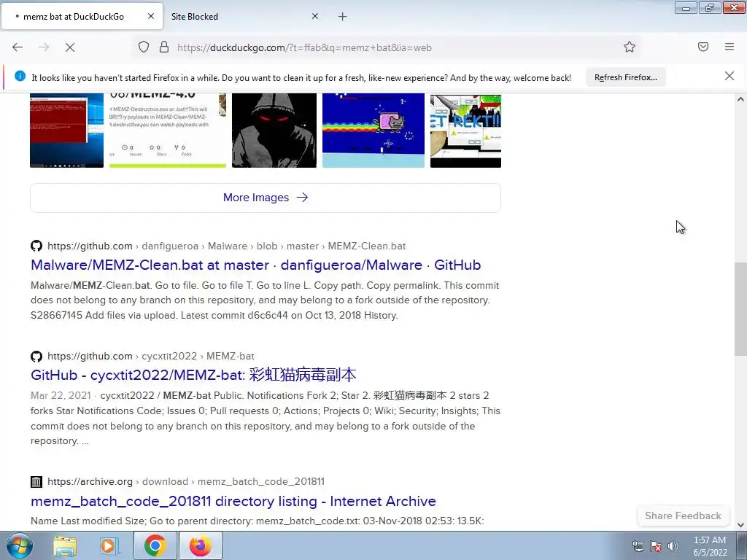Open the volume speaker tray icon

click(673, 546)
